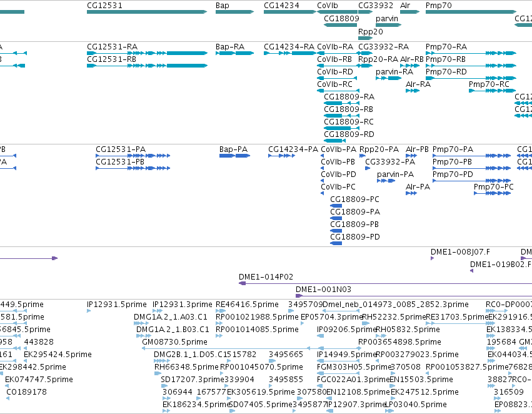Click clone DME1-014P02
The width and height of the screenshot is (532, 414).
(x=266, y=277)
